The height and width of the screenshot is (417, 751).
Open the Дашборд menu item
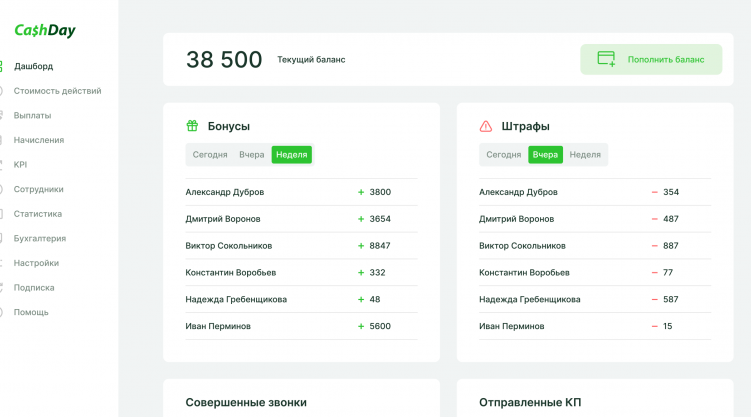pos(34,66)
